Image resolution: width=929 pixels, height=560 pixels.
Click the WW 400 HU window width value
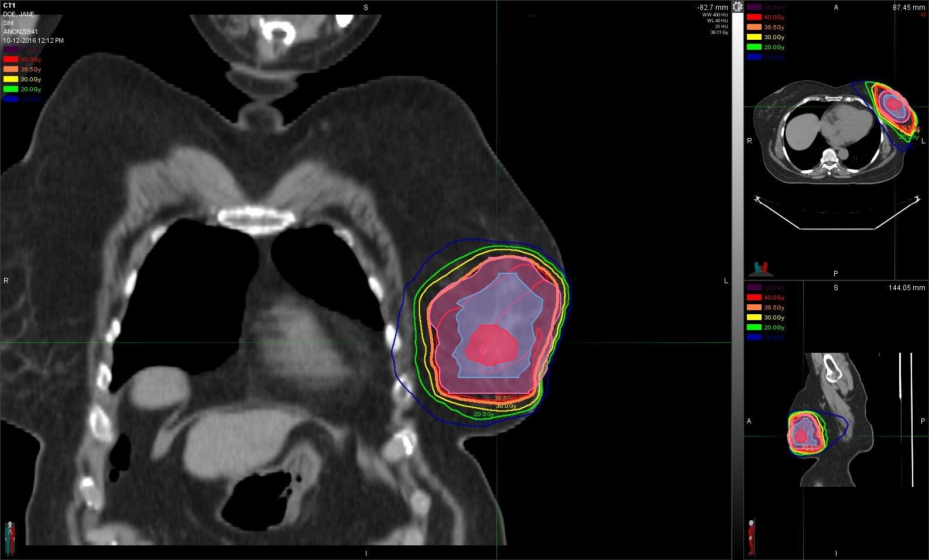point(715,15)
